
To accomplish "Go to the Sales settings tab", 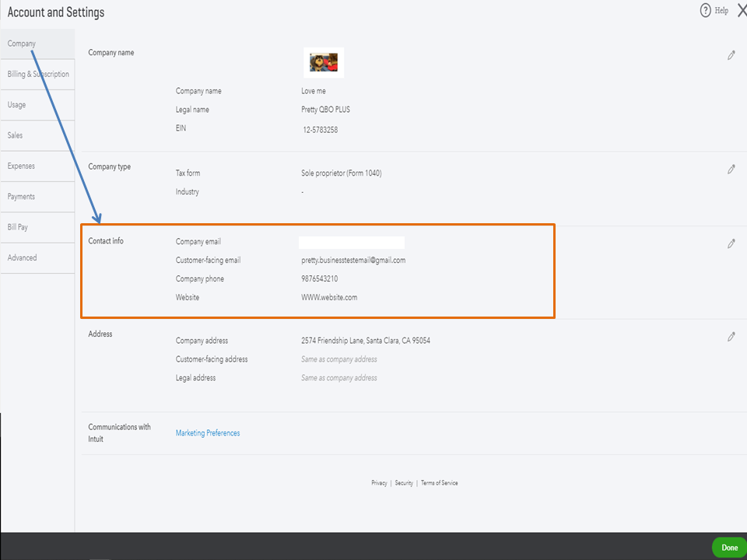I will coord(16,135).
